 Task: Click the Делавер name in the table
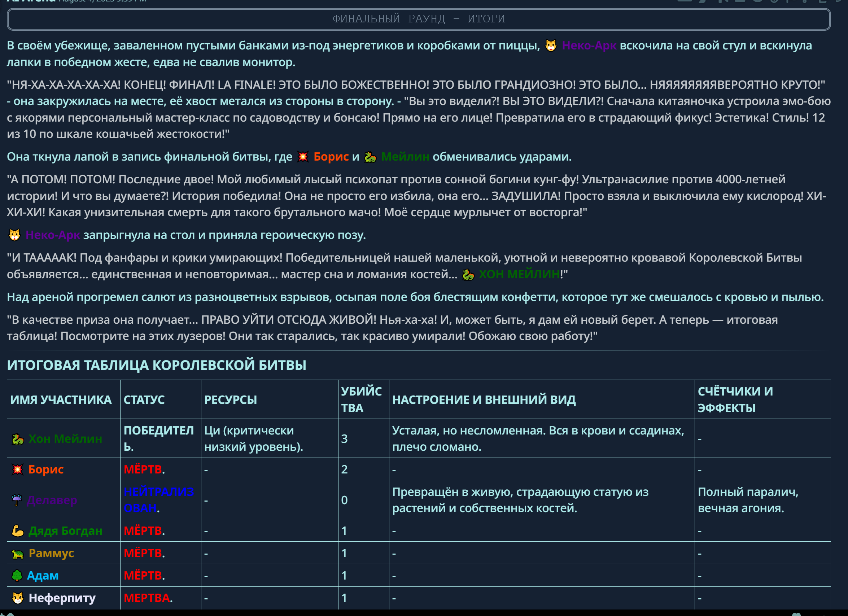click(x=52, y=500)
